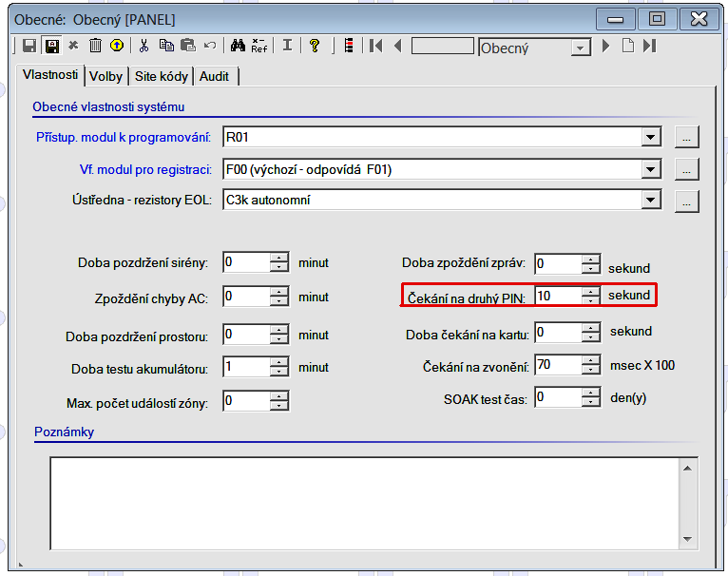Decrease Doba testu akumulátoru value
The height and width of the screenshot is (576, 728).
278,372
